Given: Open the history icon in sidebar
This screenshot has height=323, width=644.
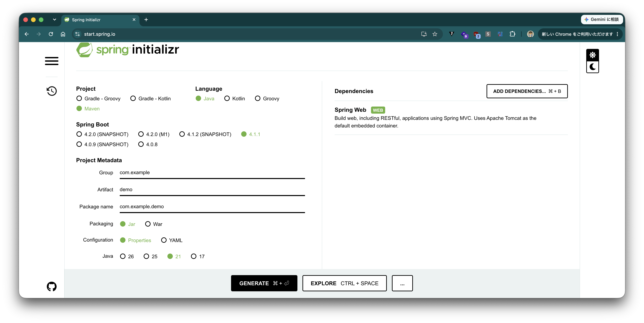Looking at the screenshot, I should (x=52, y=91).
